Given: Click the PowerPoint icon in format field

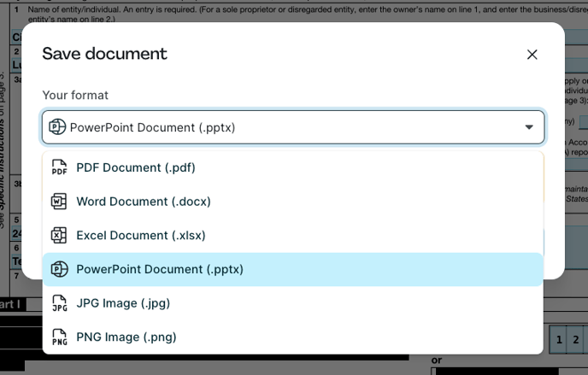Looking at the screenshot, I should pyautogui.click(x=57, y=127).
